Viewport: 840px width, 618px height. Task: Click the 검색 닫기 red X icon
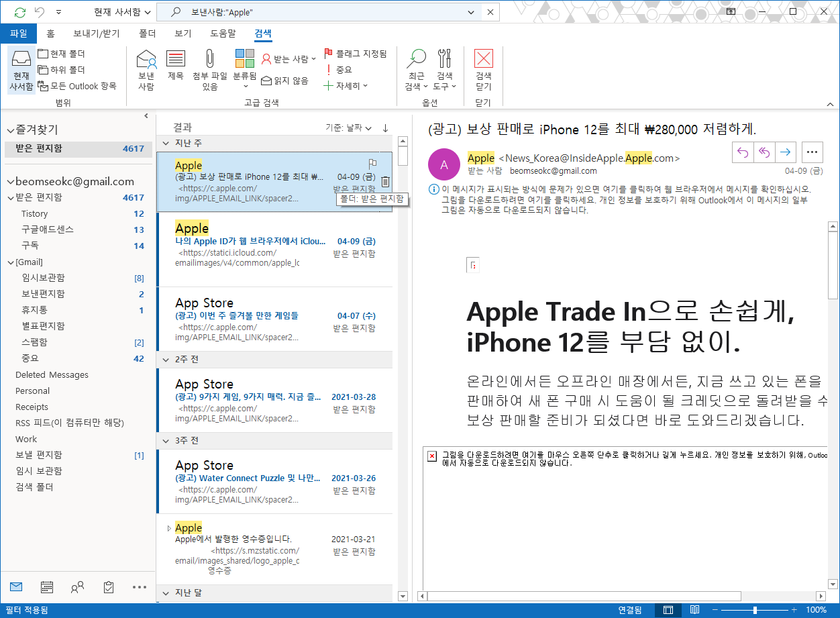tap(483, 70)
